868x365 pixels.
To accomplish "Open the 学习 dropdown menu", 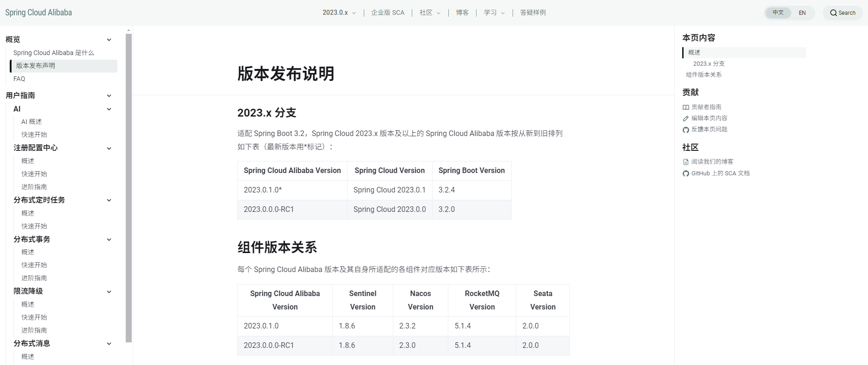I will point(494,12).
